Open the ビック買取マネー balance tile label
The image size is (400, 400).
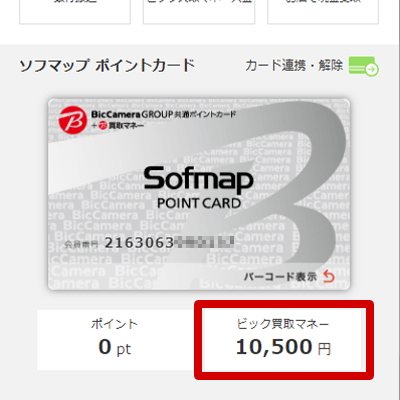pos(283,324)
